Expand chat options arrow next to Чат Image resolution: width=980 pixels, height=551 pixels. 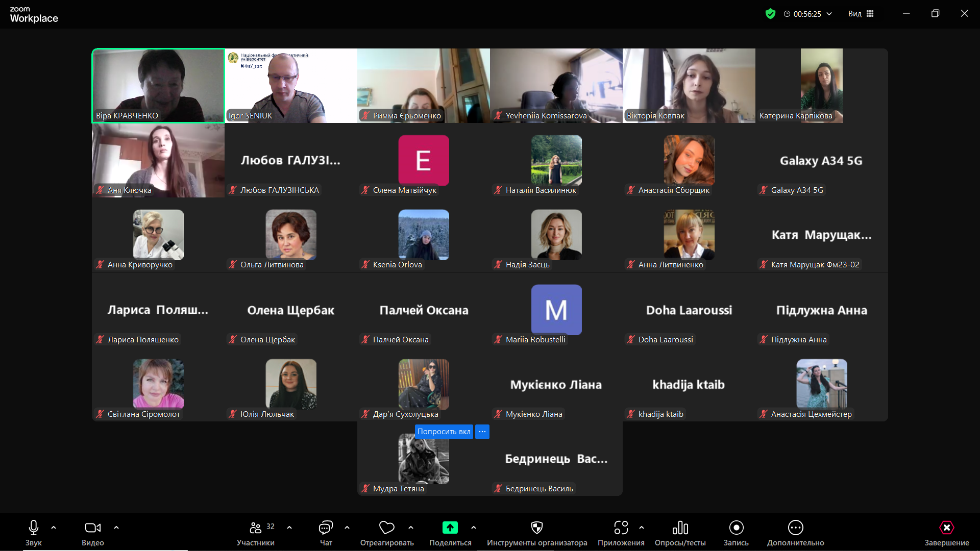(x=347, y=528)
